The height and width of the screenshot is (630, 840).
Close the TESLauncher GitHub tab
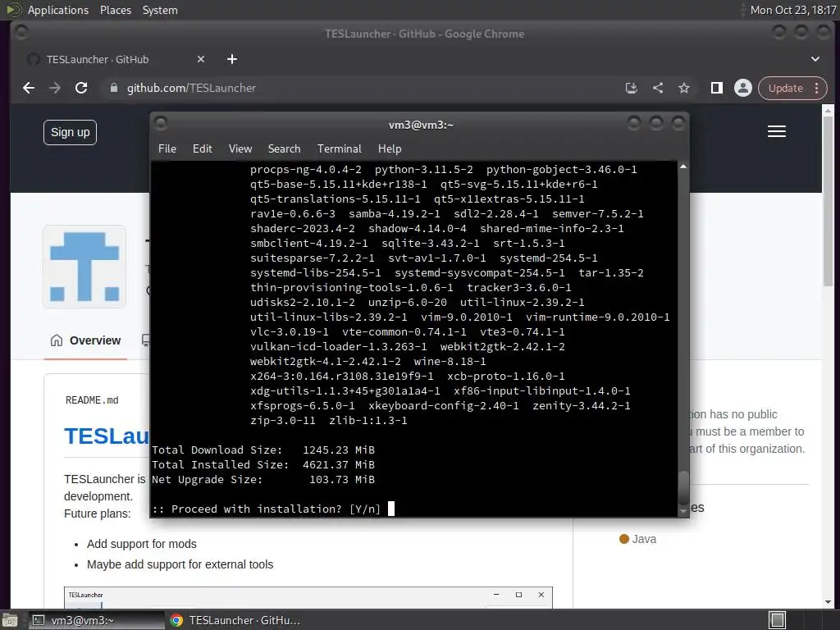(x=201, y=59)
